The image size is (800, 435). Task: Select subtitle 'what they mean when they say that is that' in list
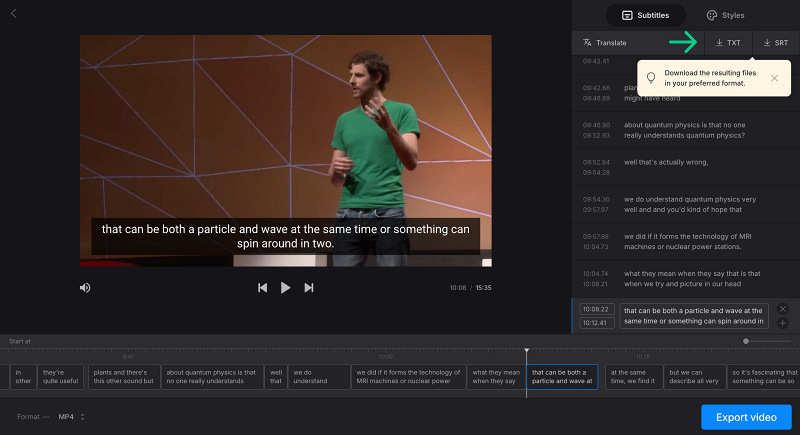pyautogui.click(x=686, y=279)
